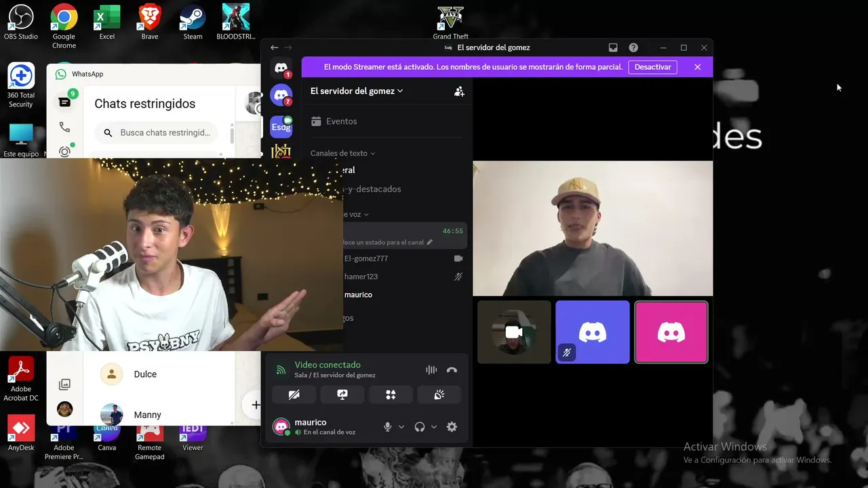
Task: Open Brave browser desktop shortcut
Action: pos(150,23)
